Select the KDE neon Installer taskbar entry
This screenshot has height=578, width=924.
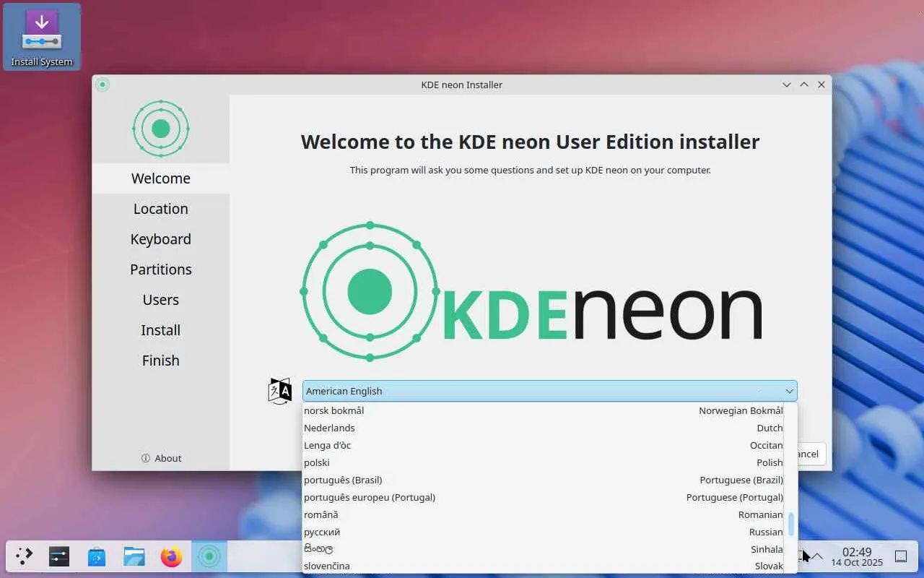tap(209, 556)
